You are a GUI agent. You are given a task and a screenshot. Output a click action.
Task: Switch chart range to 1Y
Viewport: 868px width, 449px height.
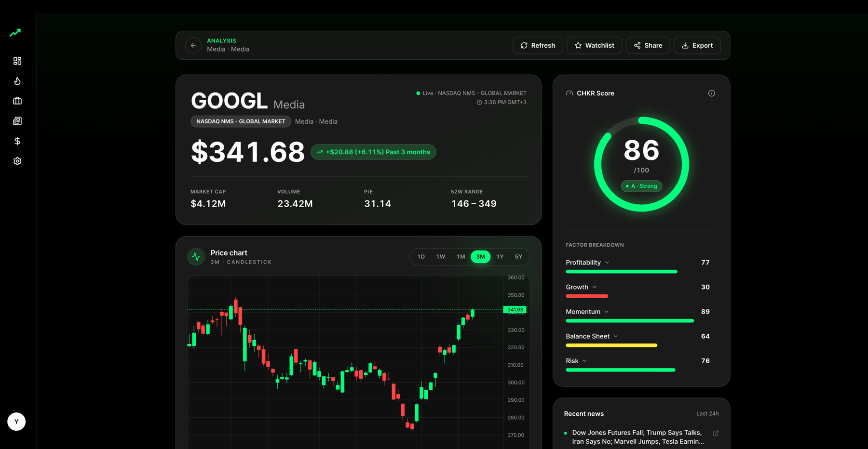[x=500, y=257]
